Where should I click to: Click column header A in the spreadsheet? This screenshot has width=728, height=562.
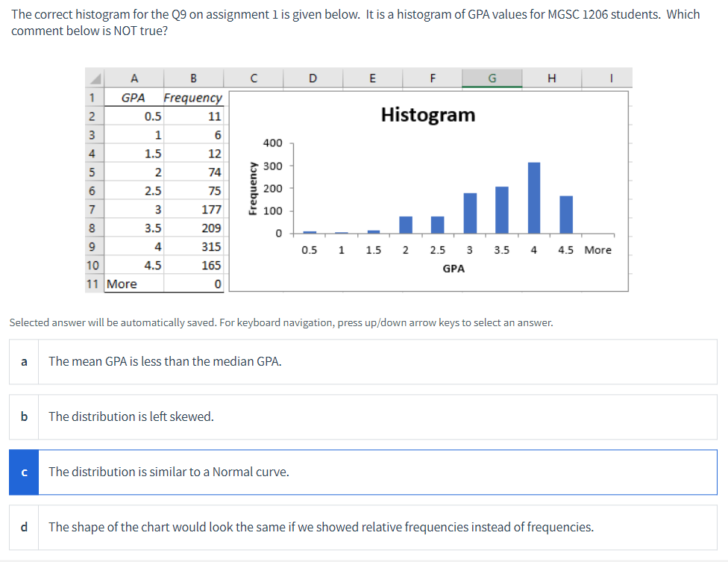click(x=134, y=78)
